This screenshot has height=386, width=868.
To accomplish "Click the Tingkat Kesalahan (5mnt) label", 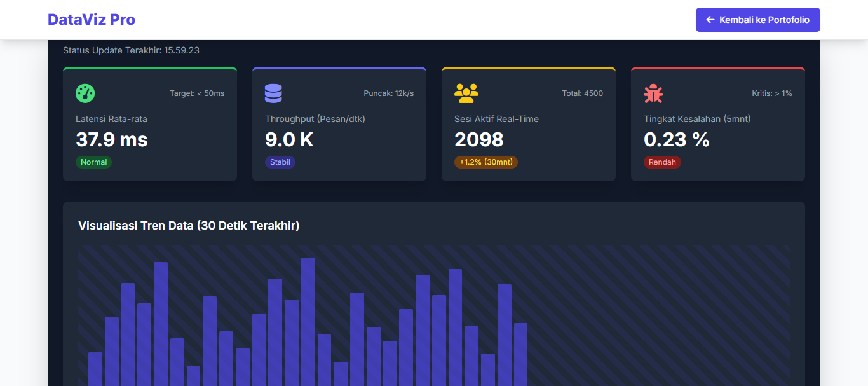I will point(697,119).
